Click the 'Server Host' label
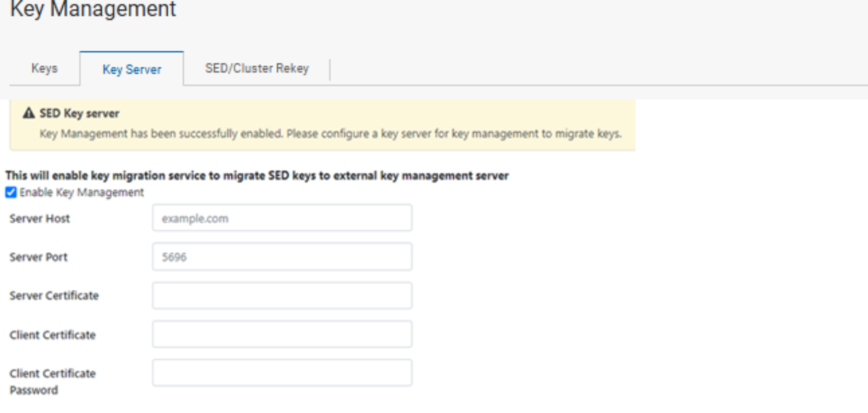868x413 pixels. 40,218
